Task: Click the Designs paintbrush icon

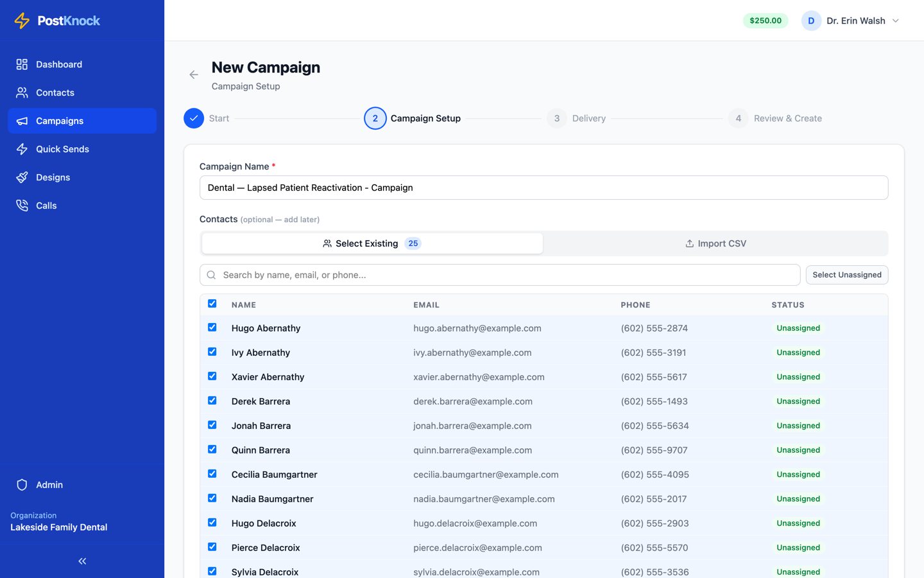Action: pos(22,177)
